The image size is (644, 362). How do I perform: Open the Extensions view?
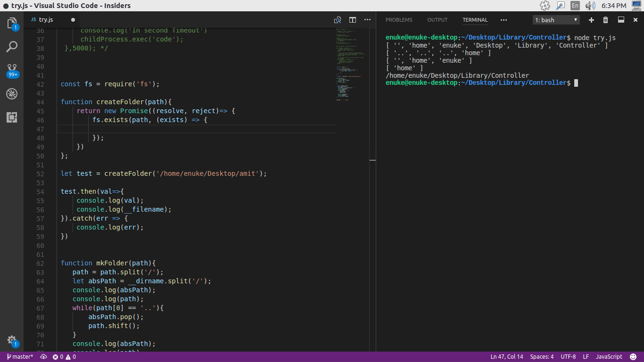[12, 117]
